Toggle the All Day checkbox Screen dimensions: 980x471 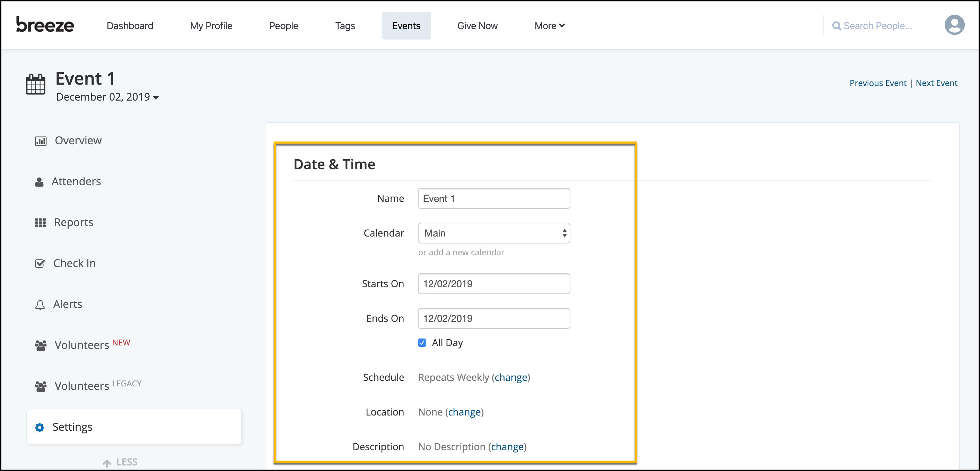click(x=422, y=343)
